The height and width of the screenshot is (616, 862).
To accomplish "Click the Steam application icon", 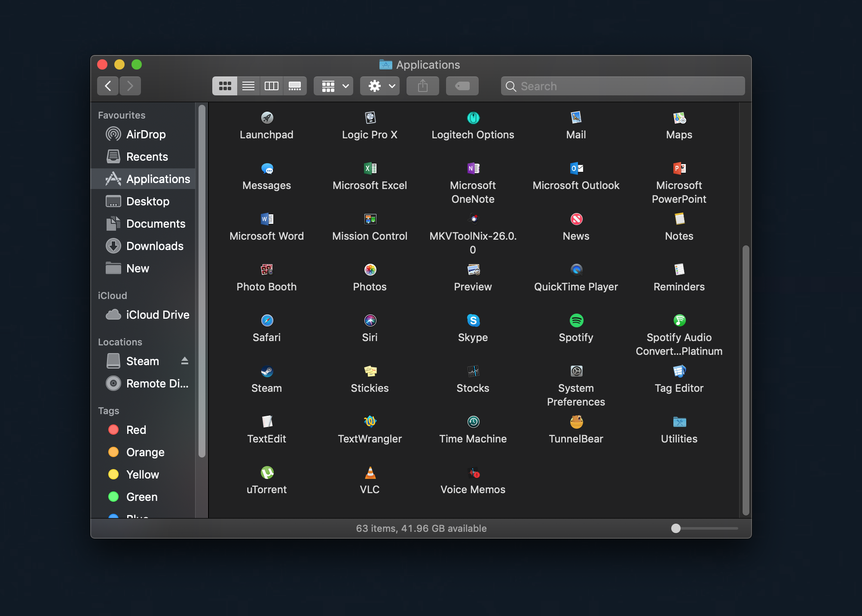I will (266, 371).
